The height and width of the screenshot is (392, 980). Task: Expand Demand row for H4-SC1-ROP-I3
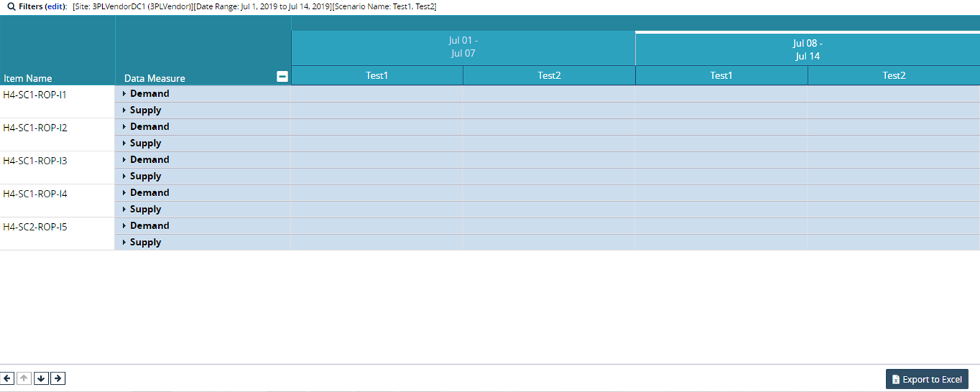click(x=124, y=160)
